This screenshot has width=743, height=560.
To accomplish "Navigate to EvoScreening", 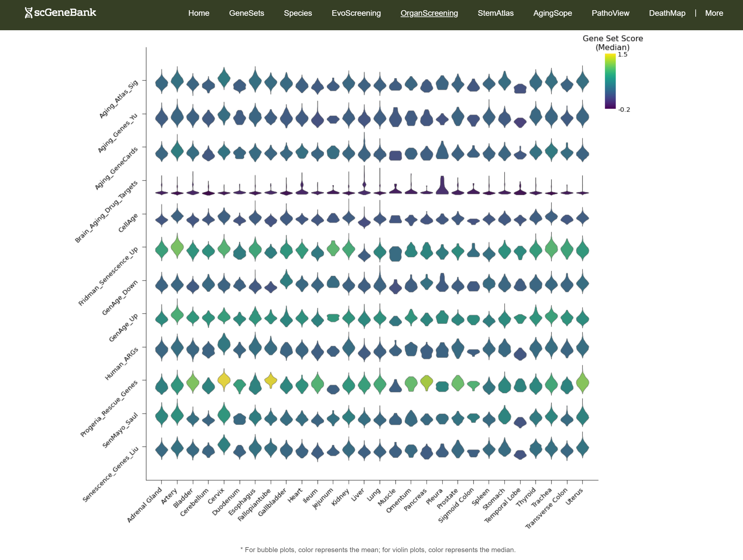I will tap(356, 13).
